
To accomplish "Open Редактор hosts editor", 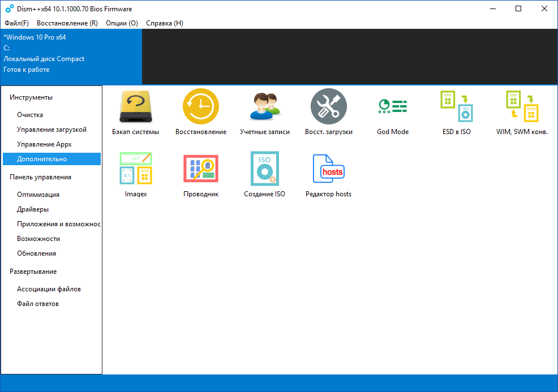I will [x=328, y=175].
